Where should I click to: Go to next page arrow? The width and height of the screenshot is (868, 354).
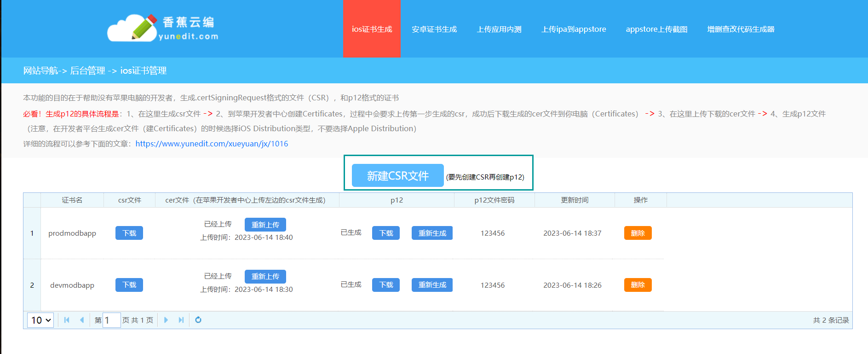(166, 320)
